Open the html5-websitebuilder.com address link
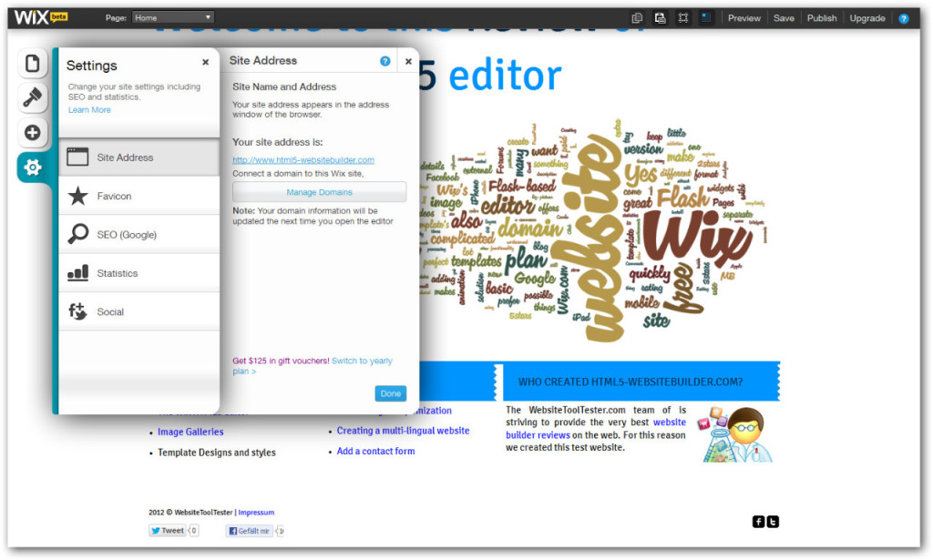This screenshot has width=933, height=560. [303, 160]
